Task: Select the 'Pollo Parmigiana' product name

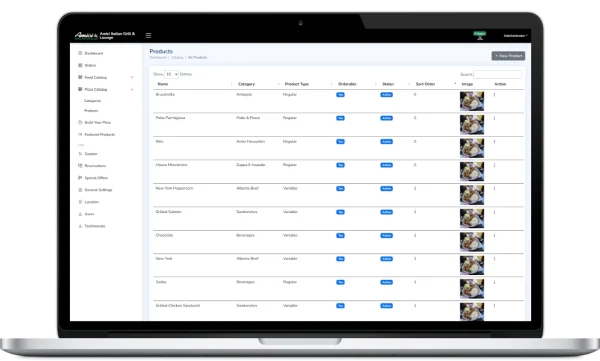Action: (170, 118)
